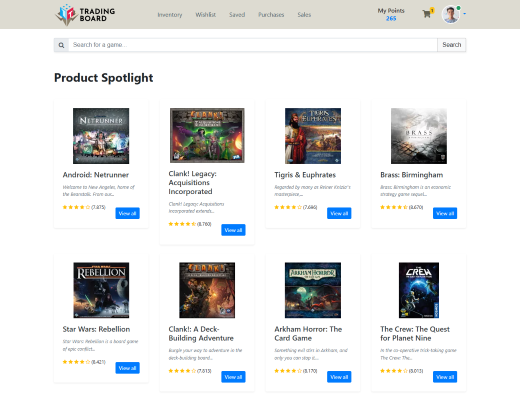Click the Arkham Horror: The Card Game title
The height and width of the screenshot is (409, 520).
(308, 334)
